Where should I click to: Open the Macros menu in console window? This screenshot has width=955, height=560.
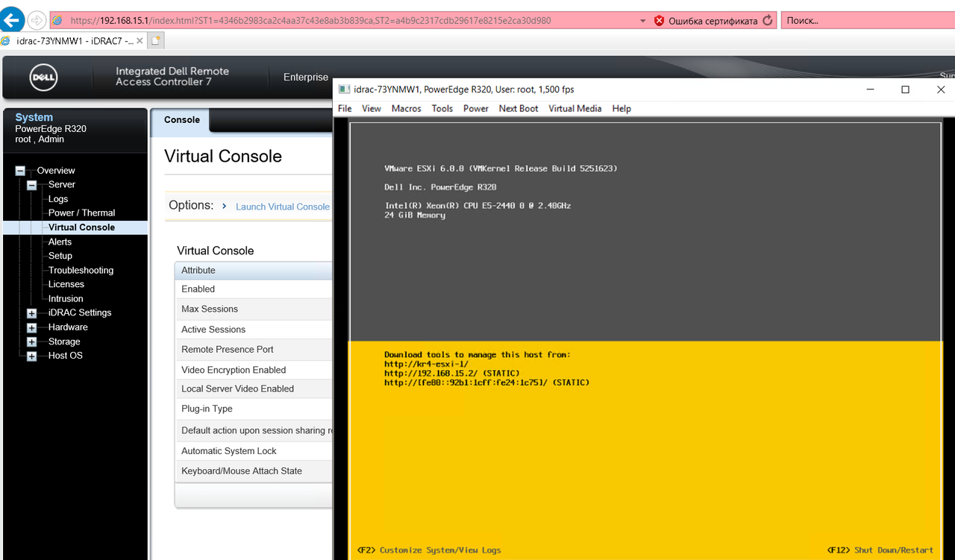[407, 109]
